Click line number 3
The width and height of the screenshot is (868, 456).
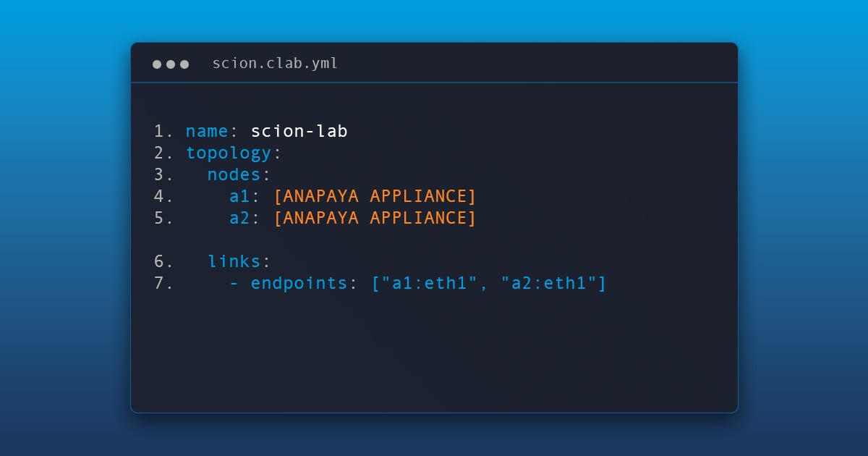[163, 175]
